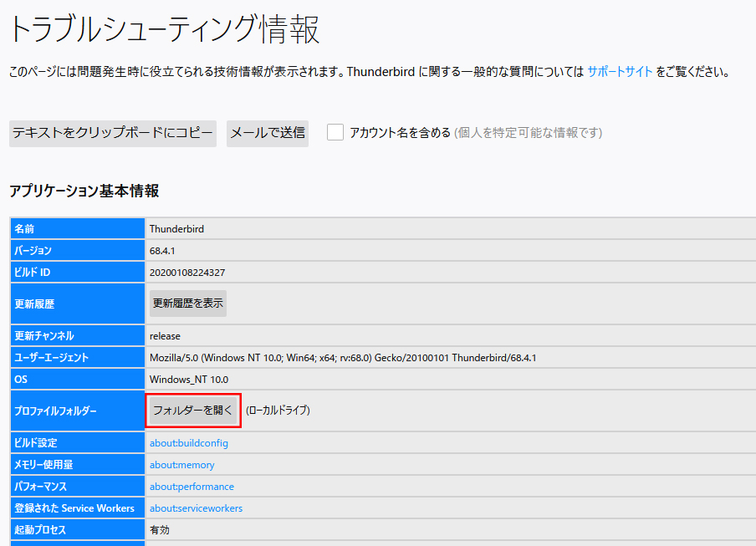Click the トラブルシューティング情報 page title
Viewport: 756px width, 546px height.
coord(164,29)
